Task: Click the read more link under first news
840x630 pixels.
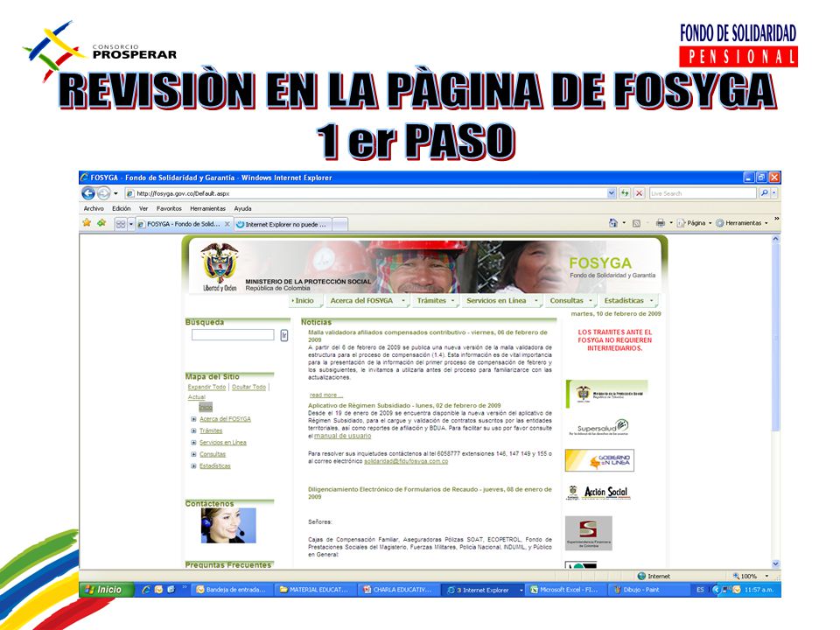Action: coord(325,395)
